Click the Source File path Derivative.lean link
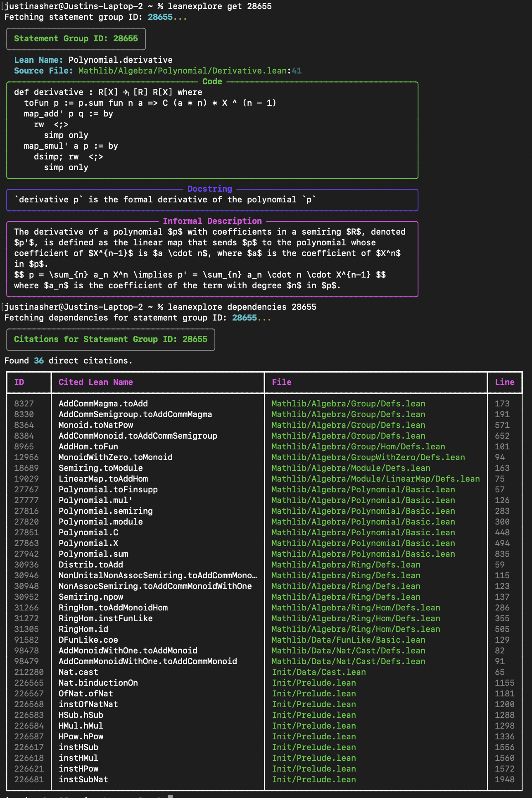Screen dimensions: 532x798 [182, 71]
